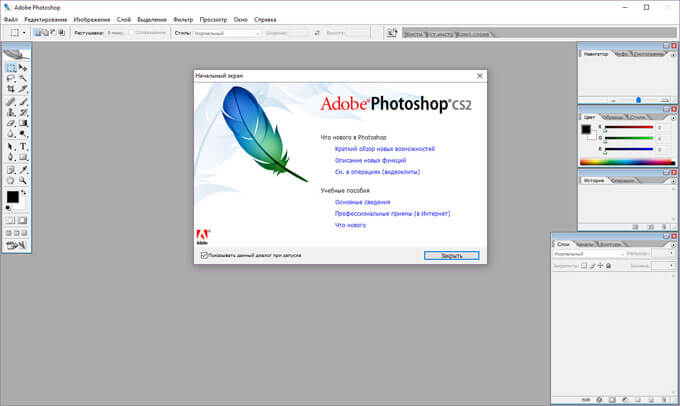Open the Style dropdown in options bar
This screenshot has height=406, width=680.
click(226, 33)
